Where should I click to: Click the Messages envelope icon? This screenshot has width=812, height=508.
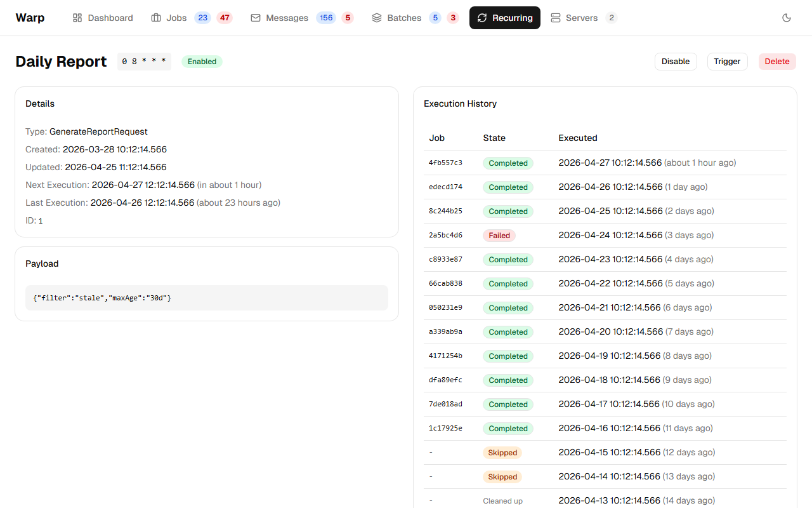point(256,18)
